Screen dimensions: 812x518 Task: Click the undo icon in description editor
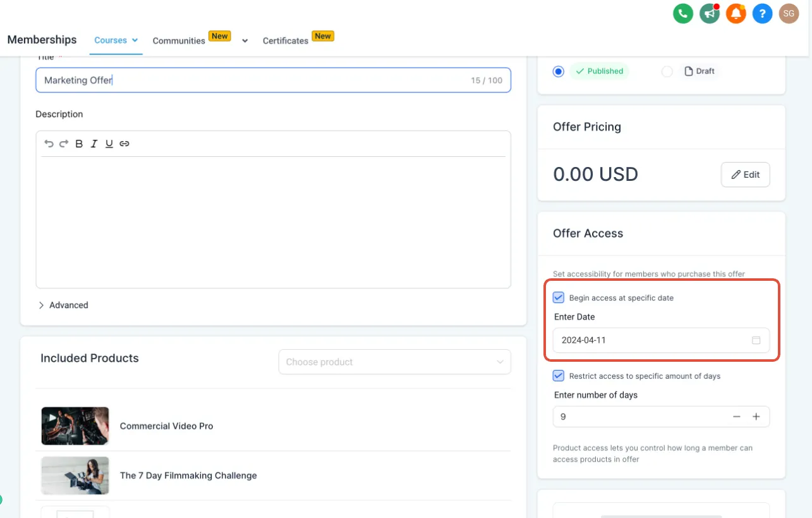click(x=49, y=144)
